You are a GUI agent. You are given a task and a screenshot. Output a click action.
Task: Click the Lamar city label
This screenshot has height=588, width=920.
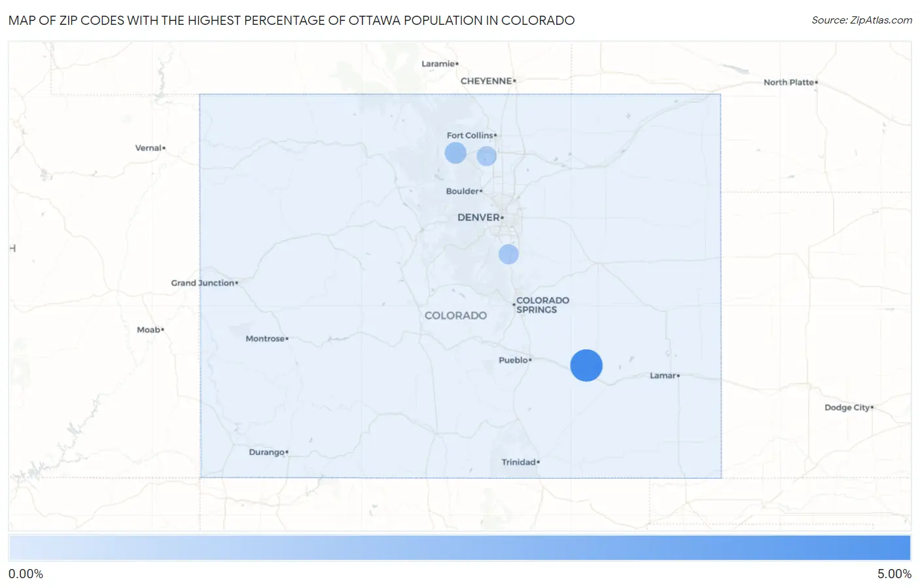663,375
